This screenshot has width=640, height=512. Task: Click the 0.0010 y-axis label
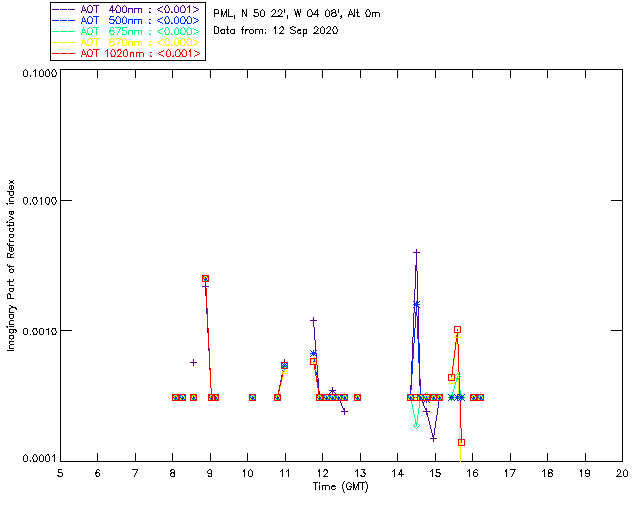click(x=39, y=331)
